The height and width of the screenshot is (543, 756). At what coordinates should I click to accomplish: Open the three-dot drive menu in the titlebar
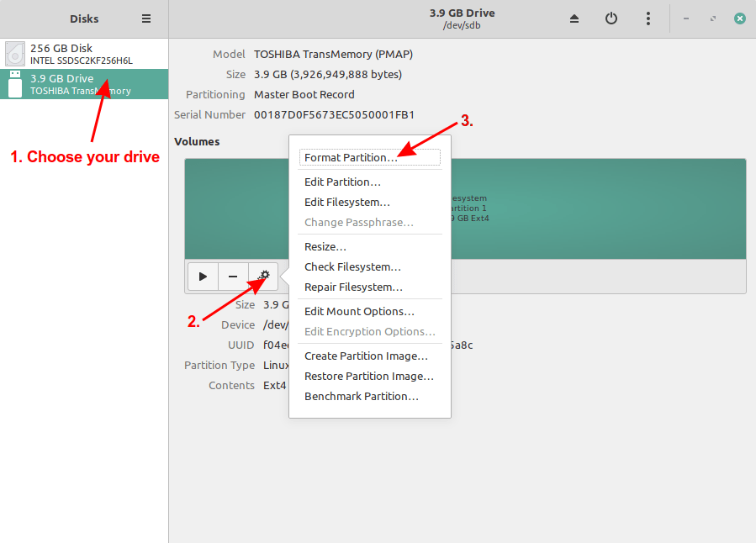point(648,18)
